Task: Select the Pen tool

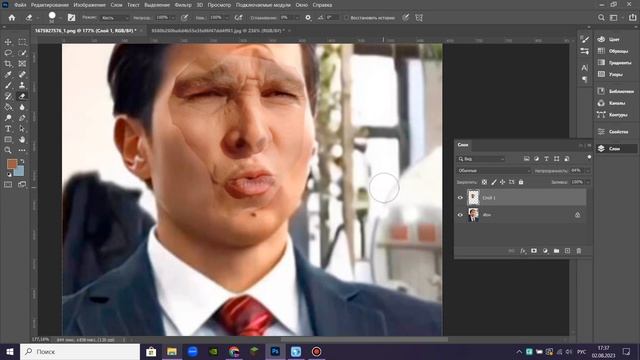Action: coord(22,118)
